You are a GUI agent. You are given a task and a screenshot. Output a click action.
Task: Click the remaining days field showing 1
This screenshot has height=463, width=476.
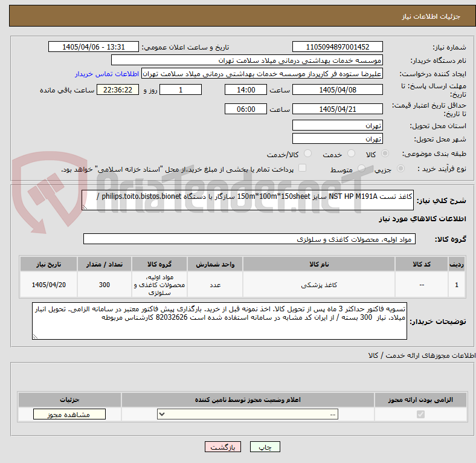[x=181, y=90]
